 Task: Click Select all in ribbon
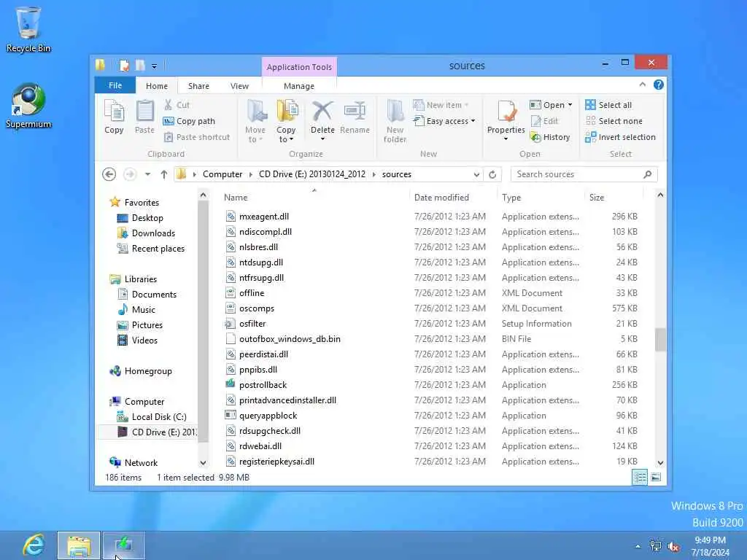coord(608,105)
